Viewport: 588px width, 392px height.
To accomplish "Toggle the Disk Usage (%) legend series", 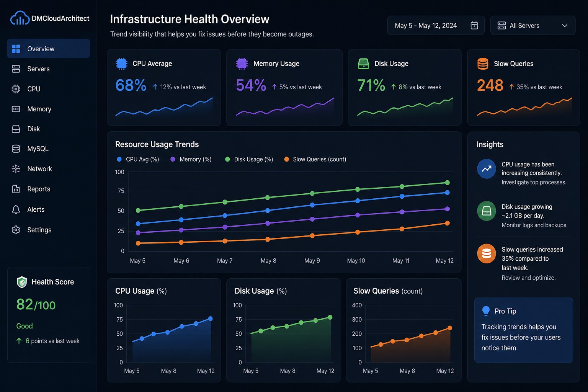I will [x=249, y=159].
